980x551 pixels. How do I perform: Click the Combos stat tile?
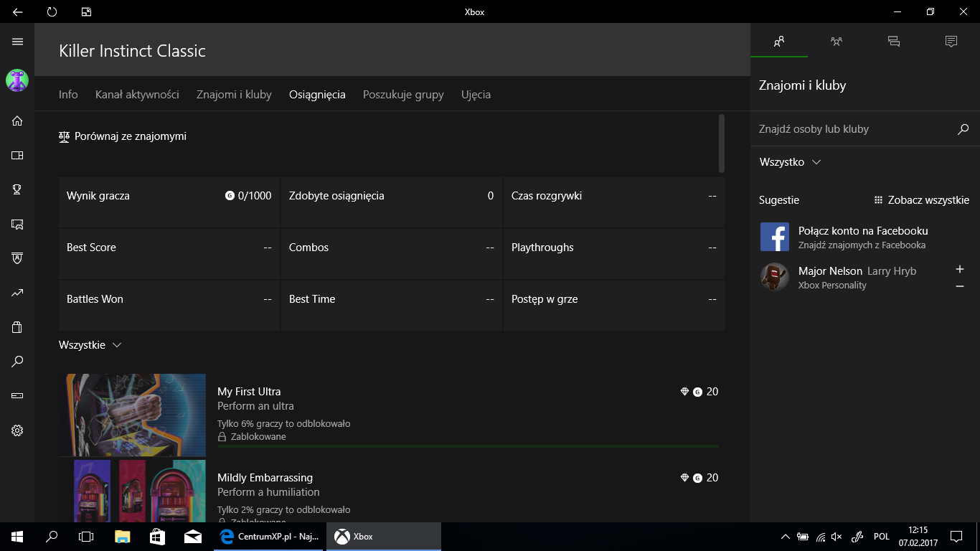point(392,254)
